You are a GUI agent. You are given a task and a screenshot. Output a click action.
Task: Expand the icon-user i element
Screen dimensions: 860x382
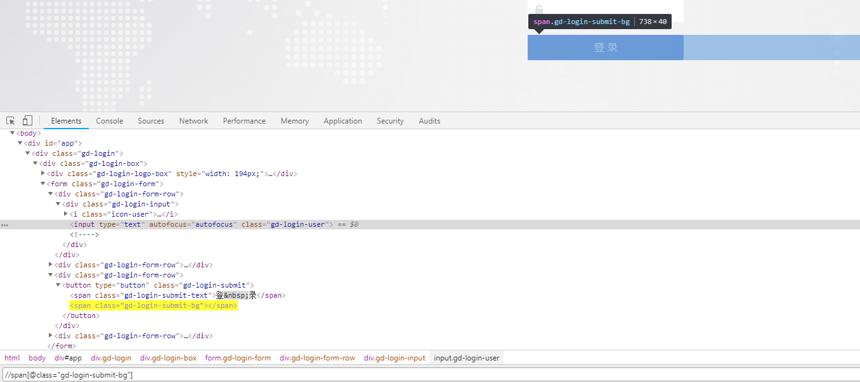coord(66,214)
